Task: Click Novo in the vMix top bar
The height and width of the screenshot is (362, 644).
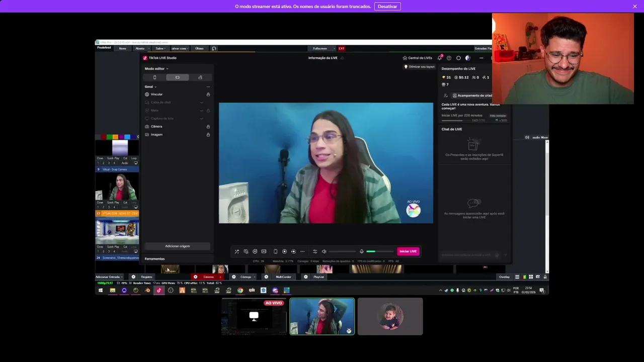Action: coord(122,49)
